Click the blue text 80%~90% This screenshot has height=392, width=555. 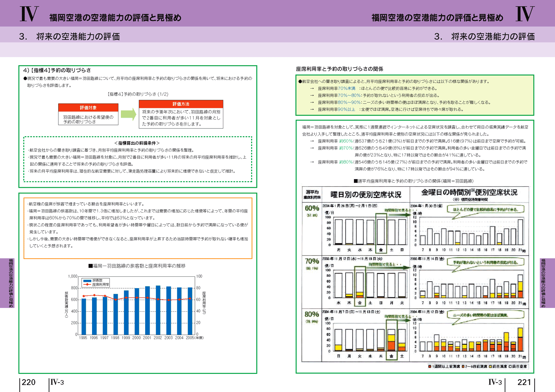(349, 102)
